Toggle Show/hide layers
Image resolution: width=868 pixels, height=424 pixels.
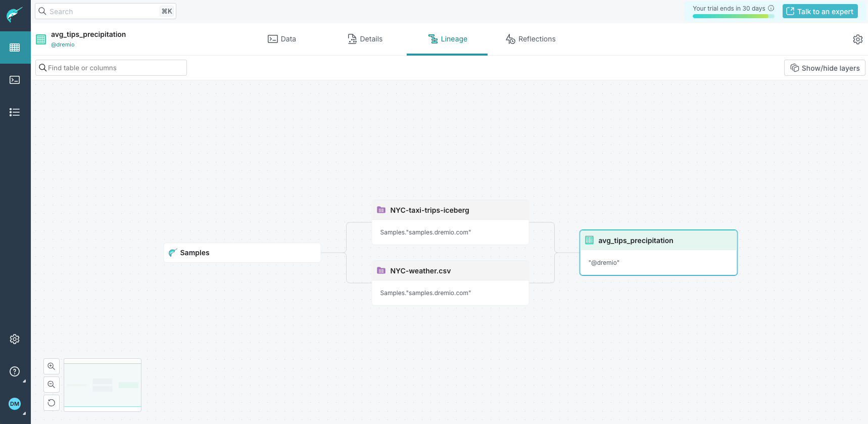pyautogui.click(x=825, y=68)
